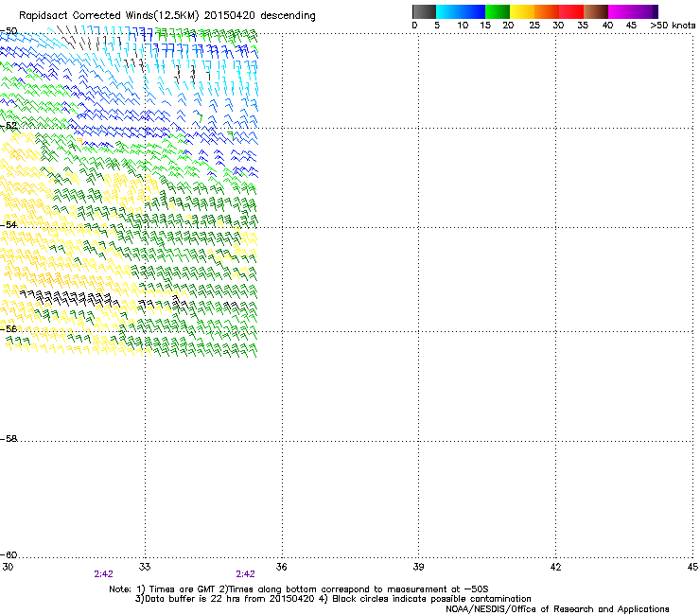Click the longitude label '45'
The width and height of the screenshot is (700, 615).
tap(692, 567)
